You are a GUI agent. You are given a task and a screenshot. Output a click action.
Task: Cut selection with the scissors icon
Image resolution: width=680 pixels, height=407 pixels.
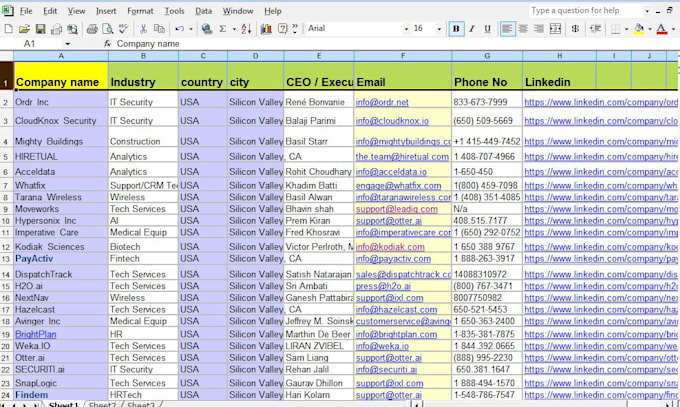point(143,29)
